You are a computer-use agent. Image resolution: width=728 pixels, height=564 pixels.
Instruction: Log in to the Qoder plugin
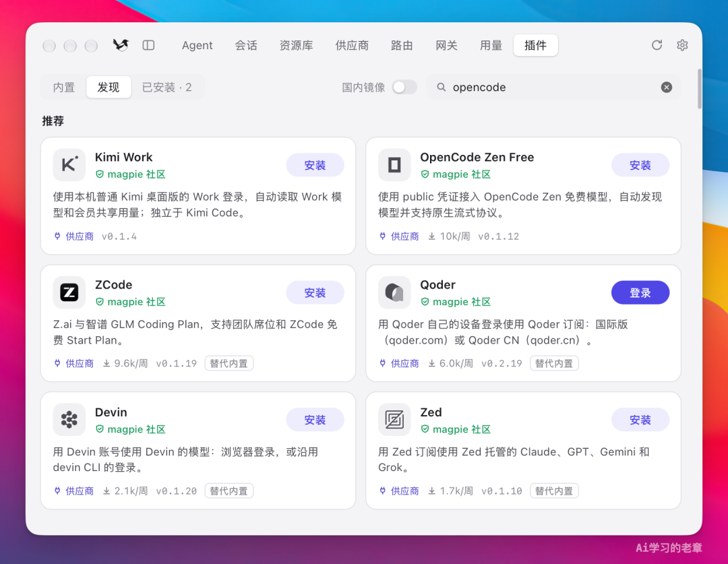tap(640, 293)
